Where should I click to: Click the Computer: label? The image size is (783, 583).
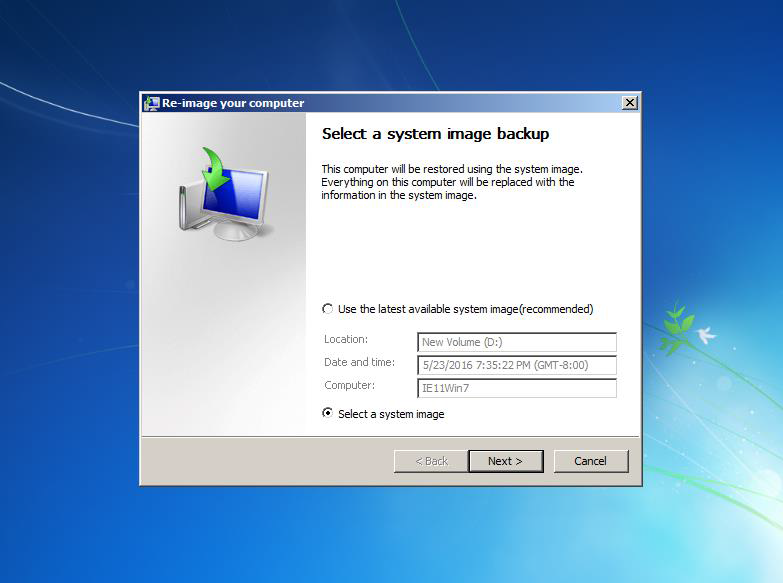(349, 385)
